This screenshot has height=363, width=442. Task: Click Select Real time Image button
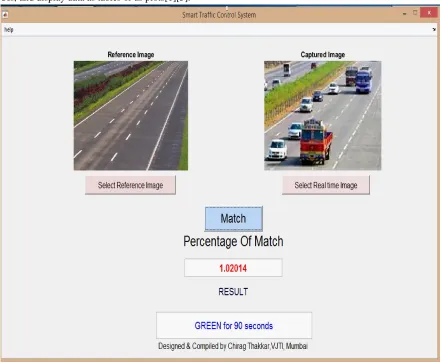pos(326,185)
